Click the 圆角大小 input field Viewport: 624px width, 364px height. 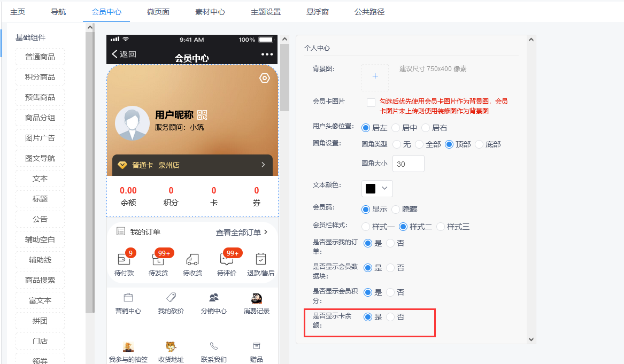409,164
